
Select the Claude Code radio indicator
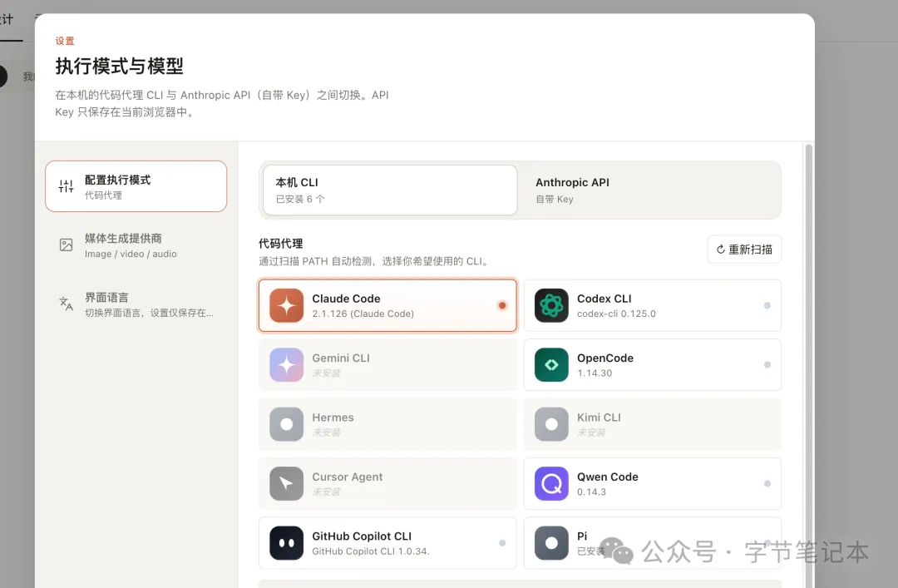click(502, 305)
